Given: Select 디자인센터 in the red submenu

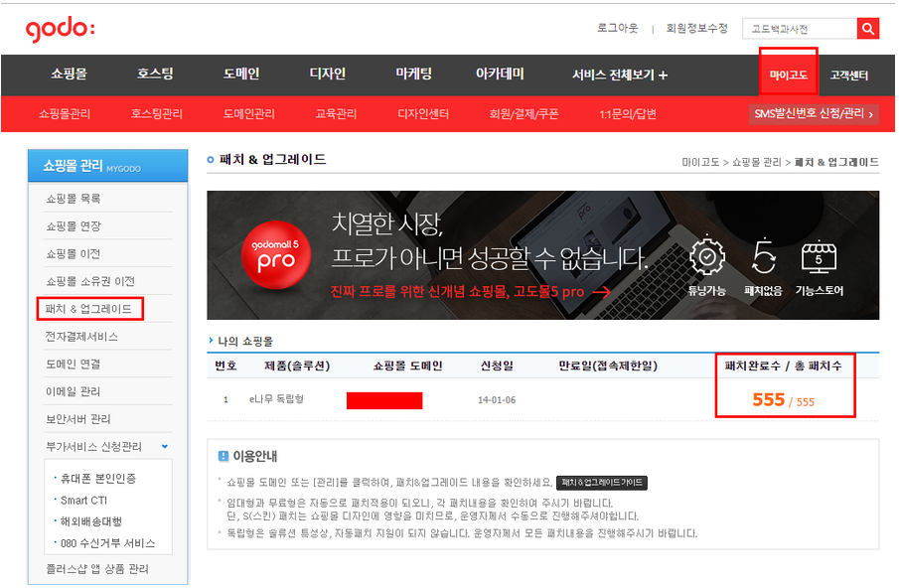Looking at the screenshot, I should [x=425, y=113].
